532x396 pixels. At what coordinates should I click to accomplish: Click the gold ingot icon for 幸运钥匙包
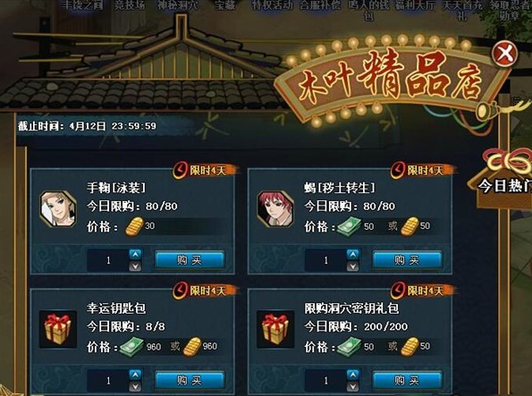coord(192,347)
